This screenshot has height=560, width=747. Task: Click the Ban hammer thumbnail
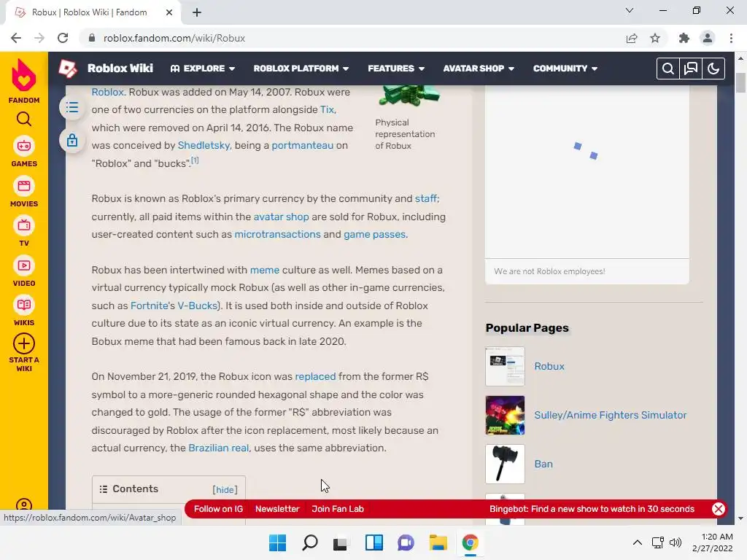tap(505, 464)
